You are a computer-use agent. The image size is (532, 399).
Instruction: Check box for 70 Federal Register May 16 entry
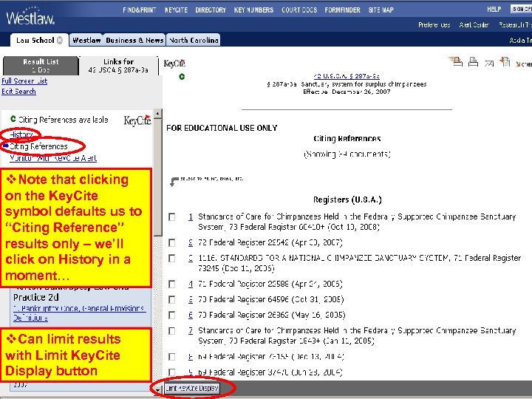172,316
